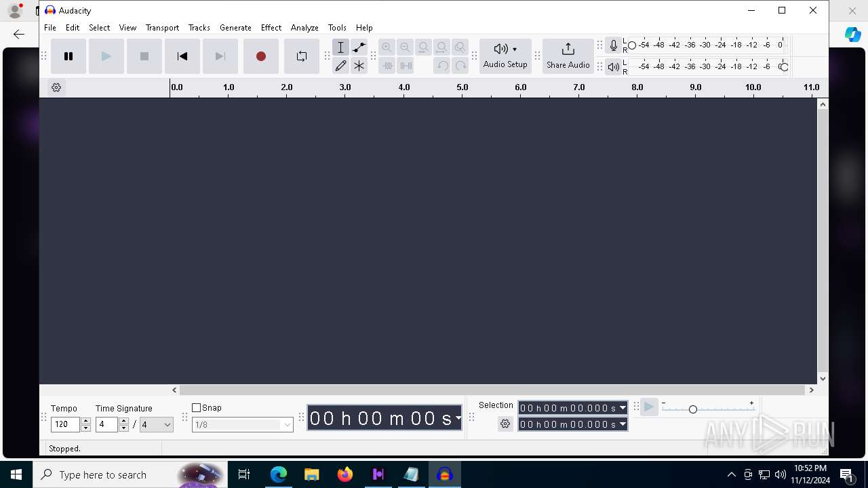Open the Tracks menu
Screen dimensions: 868x488
coord(199,28)
